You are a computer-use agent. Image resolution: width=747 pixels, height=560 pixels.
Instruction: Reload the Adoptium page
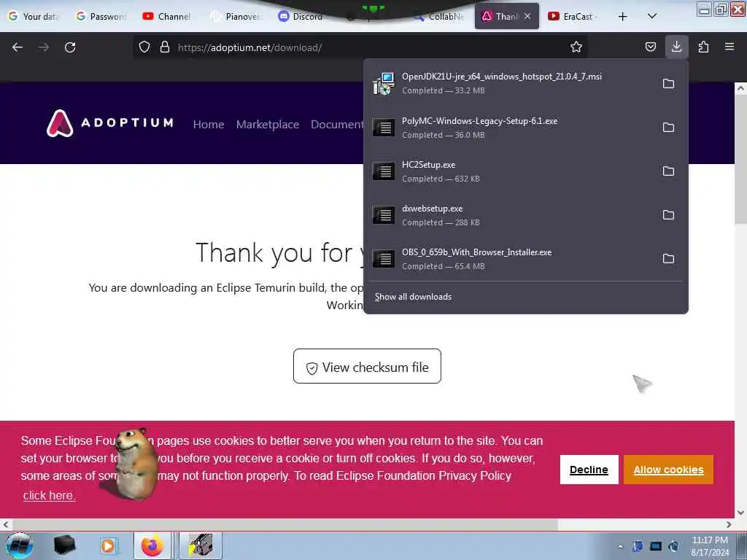click(70, 47)
